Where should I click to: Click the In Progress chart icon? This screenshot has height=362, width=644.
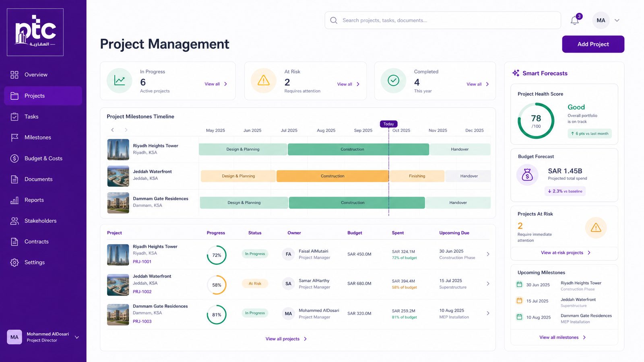120,80
